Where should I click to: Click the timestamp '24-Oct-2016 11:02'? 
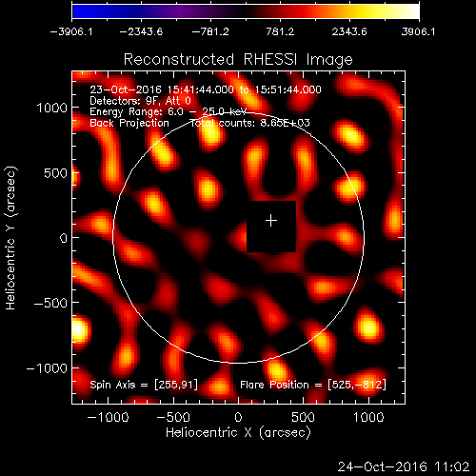[x=404, y=466]
